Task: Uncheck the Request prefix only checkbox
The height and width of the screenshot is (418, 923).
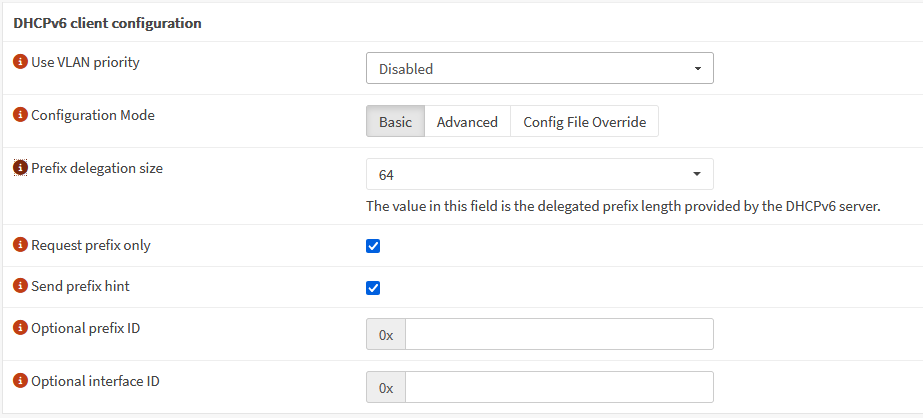Action: click(373, 246)
